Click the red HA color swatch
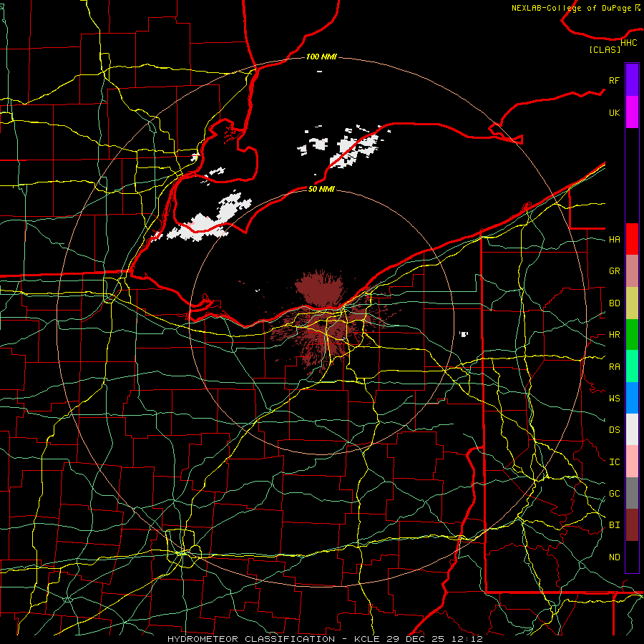 (x=632, y=239)
